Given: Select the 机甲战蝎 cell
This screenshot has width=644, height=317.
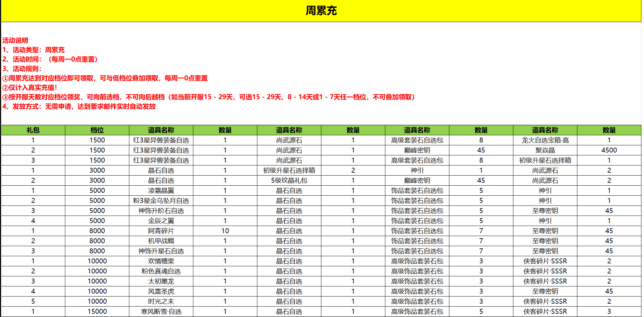Looking at the screenshot, I should coord(161,241).
